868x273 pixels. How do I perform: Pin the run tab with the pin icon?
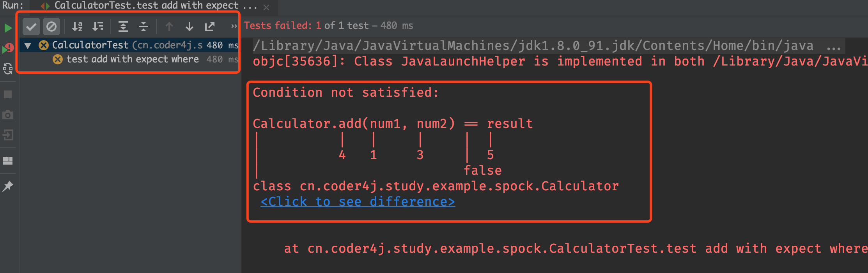point(8,186)
